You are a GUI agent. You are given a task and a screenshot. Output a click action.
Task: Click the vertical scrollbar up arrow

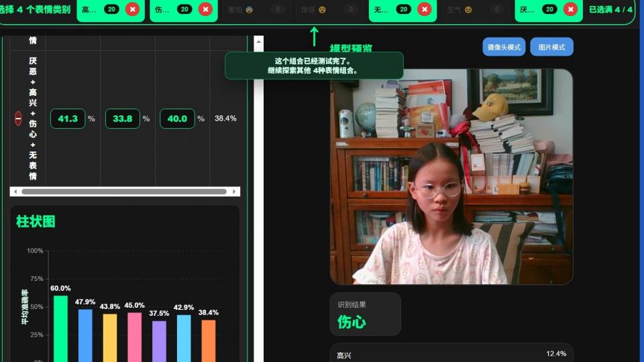258,42
